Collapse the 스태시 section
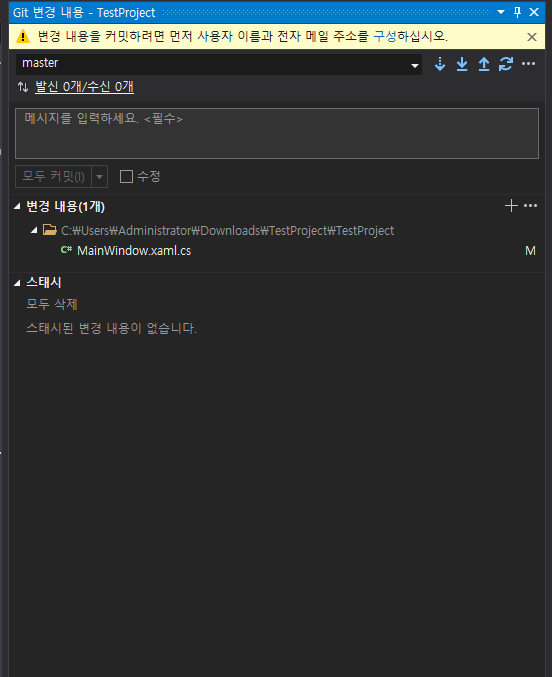 tap(17, 283)
